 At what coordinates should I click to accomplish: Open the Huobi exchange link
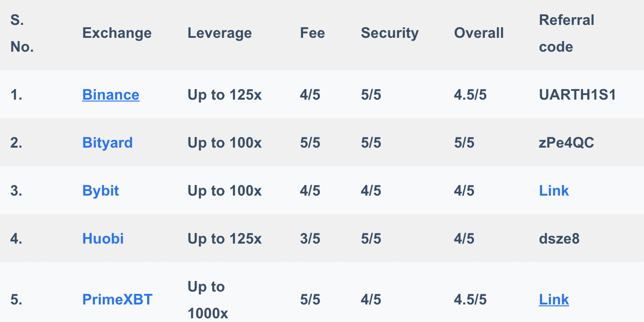tap(103, 239)
